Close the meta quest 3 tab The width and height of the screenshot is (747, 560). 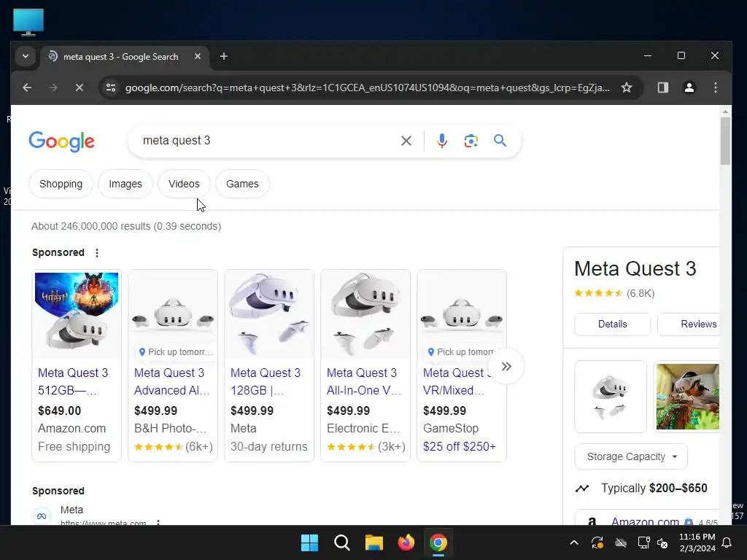tap(198, 56)
